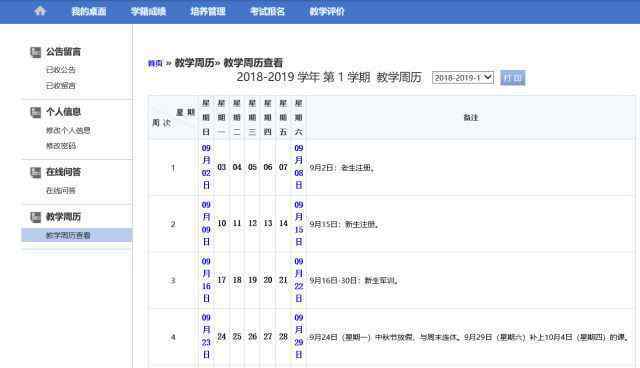This screenshot has width=640, height=368.
Task: Click the 公告留言 section icon
Action: pos(36,52)
